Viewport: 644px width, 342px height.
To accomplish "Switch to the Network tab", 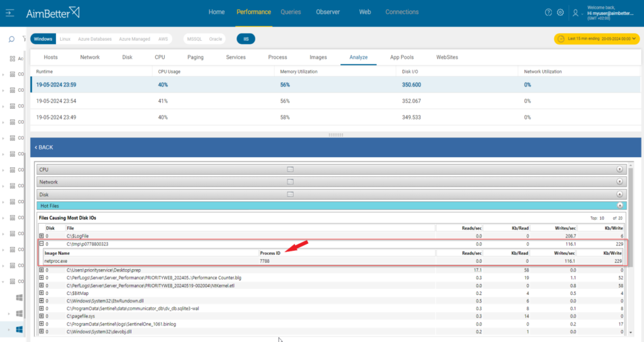I will [x=90, y=57].
